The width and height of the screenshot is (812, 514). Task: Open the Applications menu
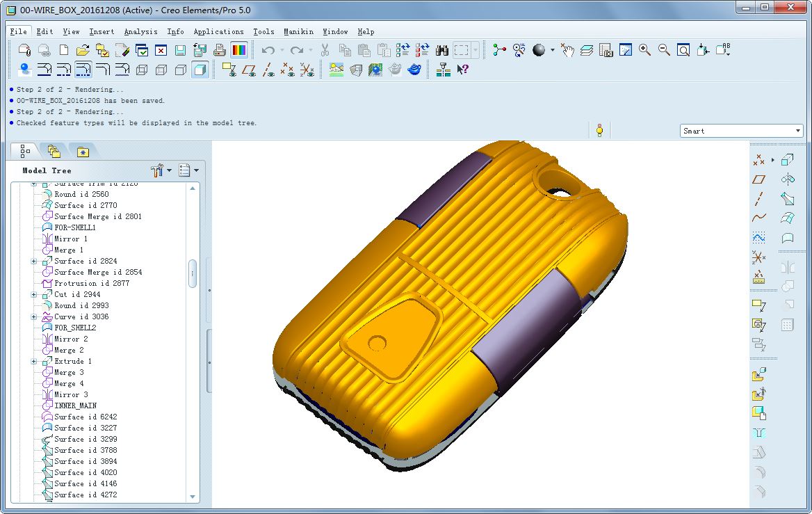(218, 31)
